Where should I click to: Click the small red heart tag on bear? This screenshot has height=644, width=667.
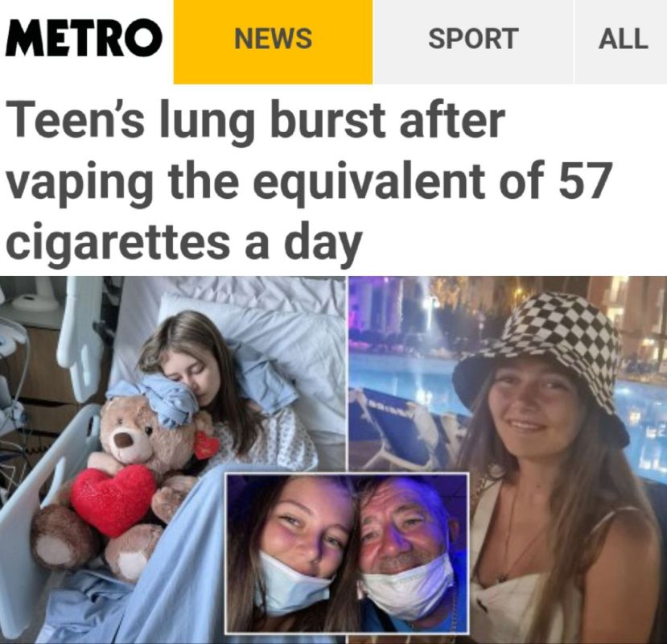207,445
